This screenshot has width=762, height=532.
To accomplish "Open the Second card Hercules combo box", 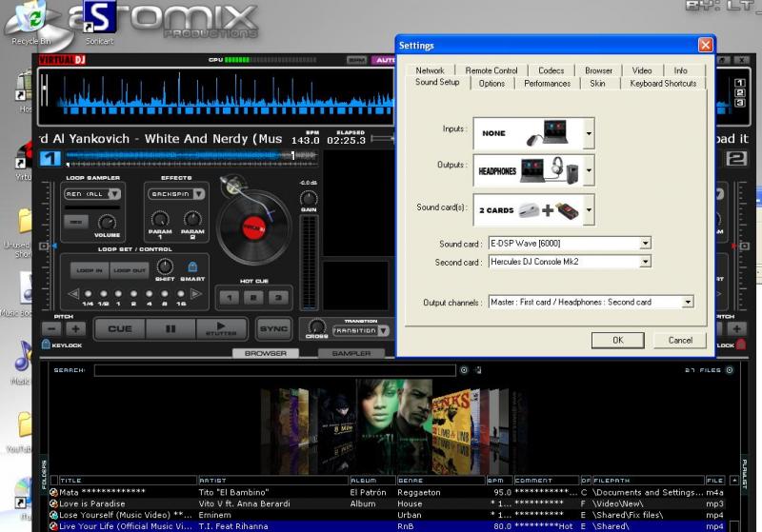I will pyautogui.click(x=570, y=262).
